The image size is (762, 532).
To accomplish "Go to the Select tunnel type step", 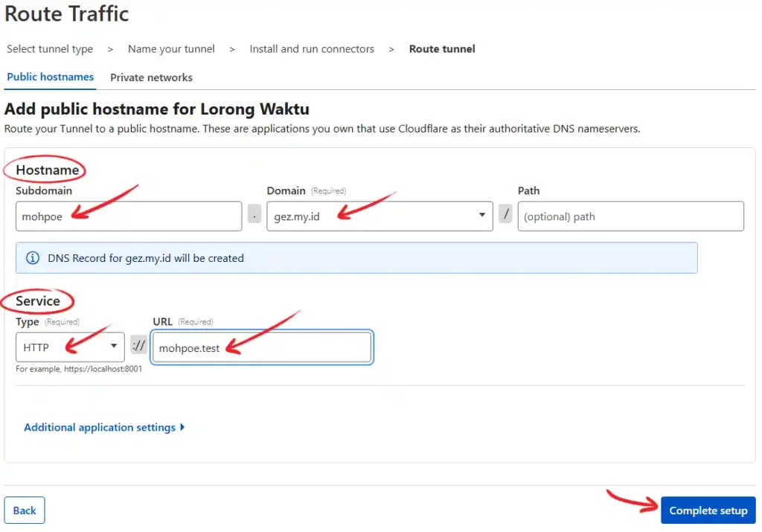I will click(x=50, y=49).
